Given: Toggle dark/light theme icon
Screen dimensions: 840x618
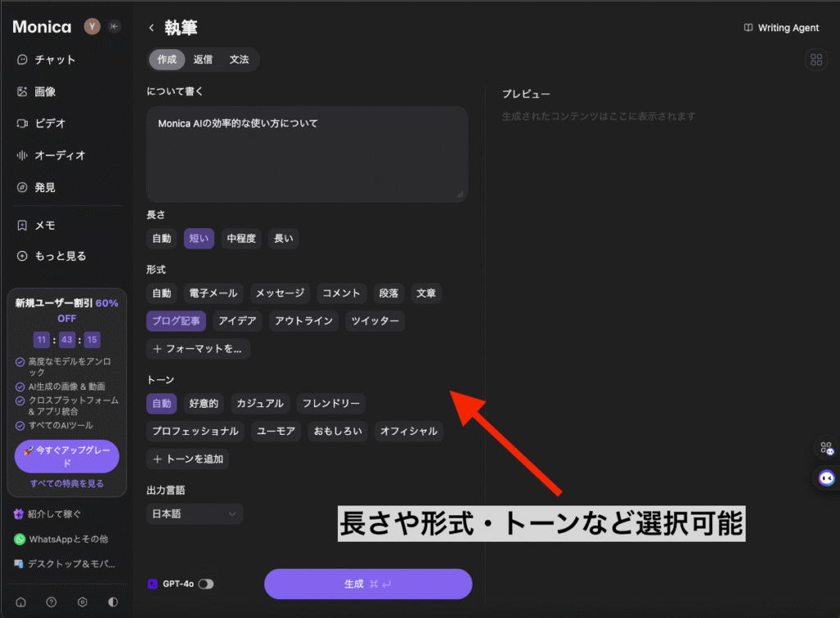Looking at the screenshot, I should click(x=113, y=602).
